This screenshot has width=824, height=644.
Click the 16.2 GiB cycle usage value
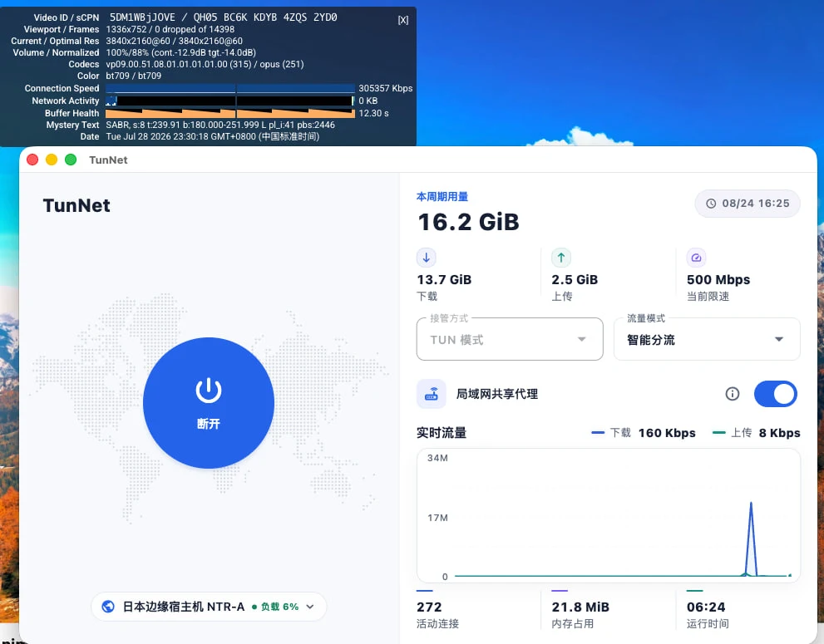468,222
